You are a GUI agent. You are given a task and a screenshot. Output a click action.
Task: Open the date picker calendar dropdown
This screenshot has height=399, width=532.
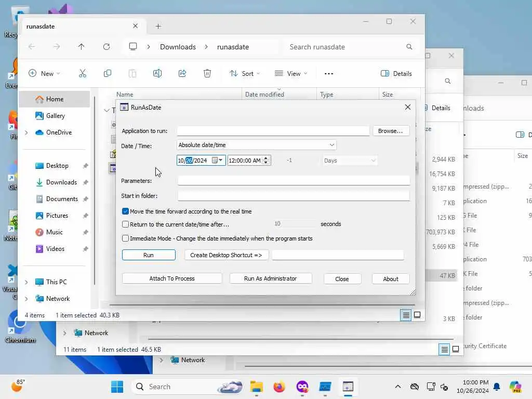[x=217, y=160]
